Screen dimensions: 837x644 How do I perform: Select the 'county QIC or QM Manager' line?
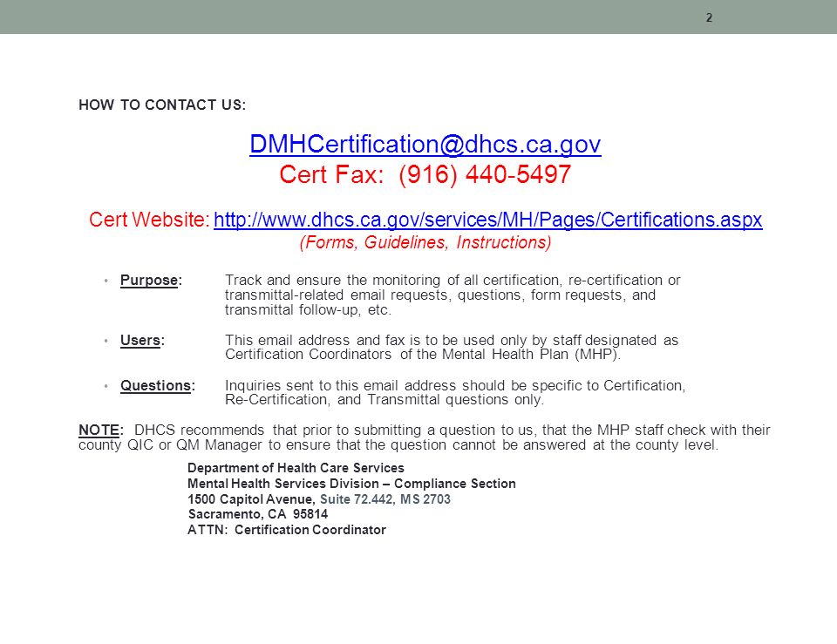point(398,445)
